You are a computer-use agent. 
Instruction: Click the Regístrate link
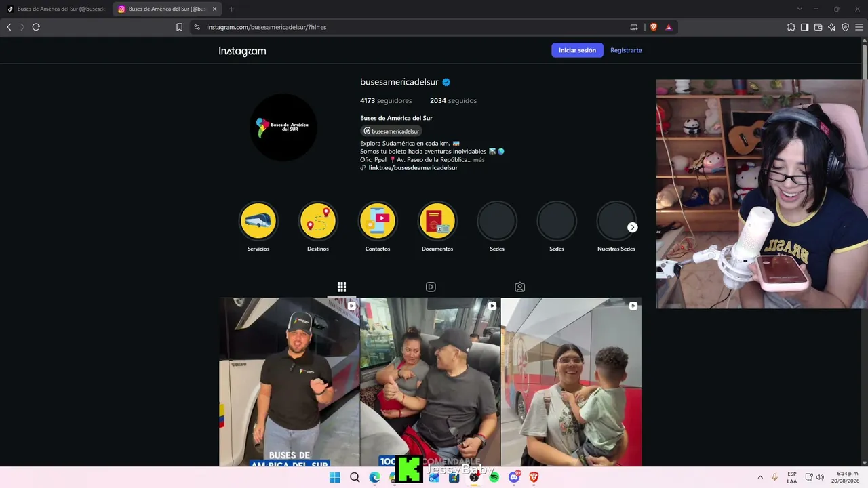coord(626,50)
